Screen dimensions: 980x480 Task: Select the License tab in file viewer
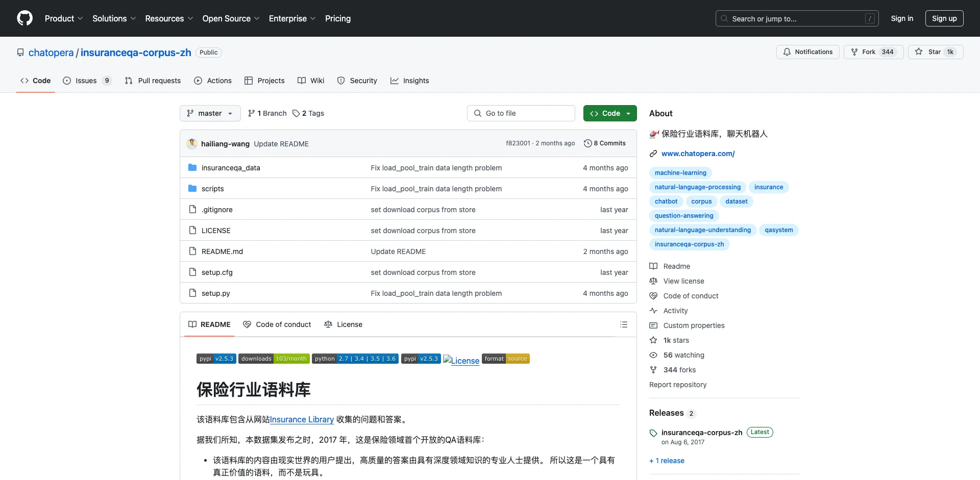point(343,324)
